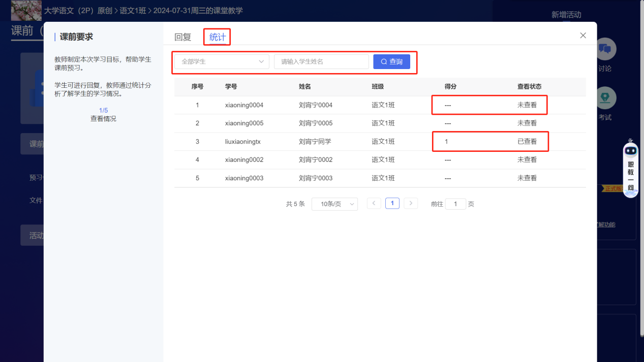Switch to the 回复 tab
This screenshot has height=362, width=644.
click(x=182, y=37)
